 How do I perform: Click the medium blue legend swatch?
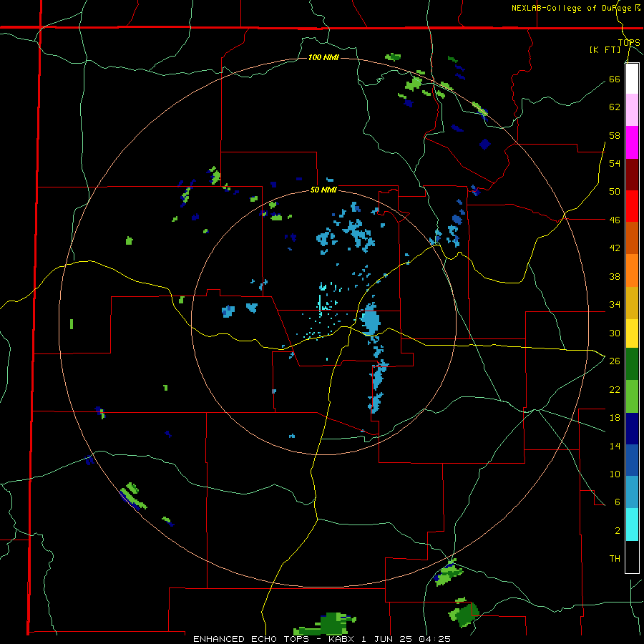[x=632, y=460]
